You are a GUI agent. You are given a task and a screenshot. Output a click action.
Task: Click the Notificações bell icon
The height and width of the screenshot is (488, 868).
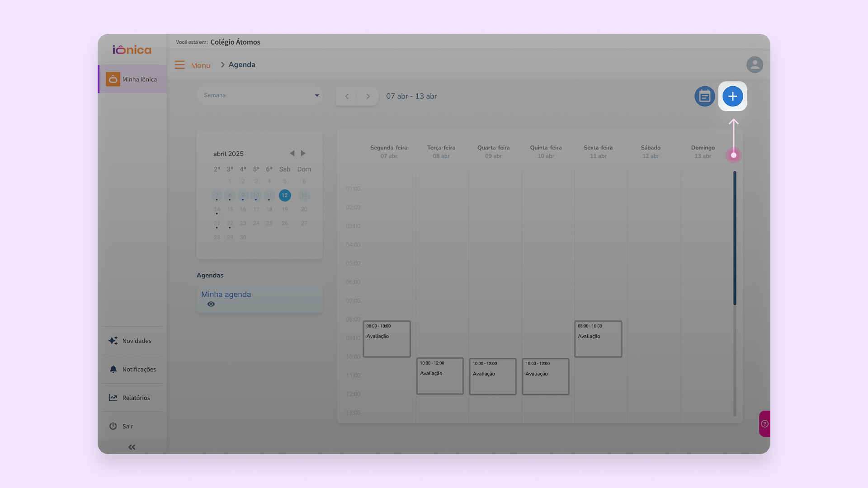coord(113,369)
